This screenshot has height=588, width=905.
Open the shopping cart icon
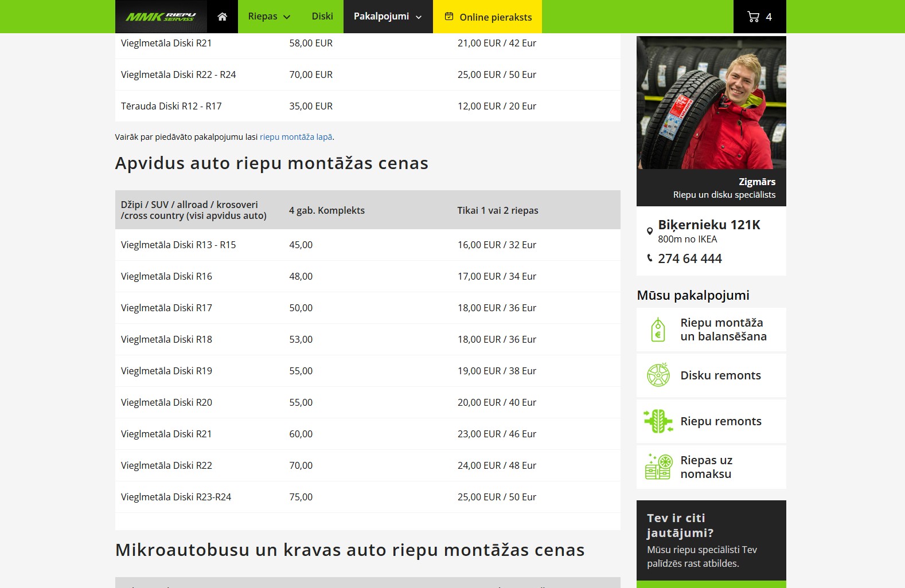pos(753,17)
